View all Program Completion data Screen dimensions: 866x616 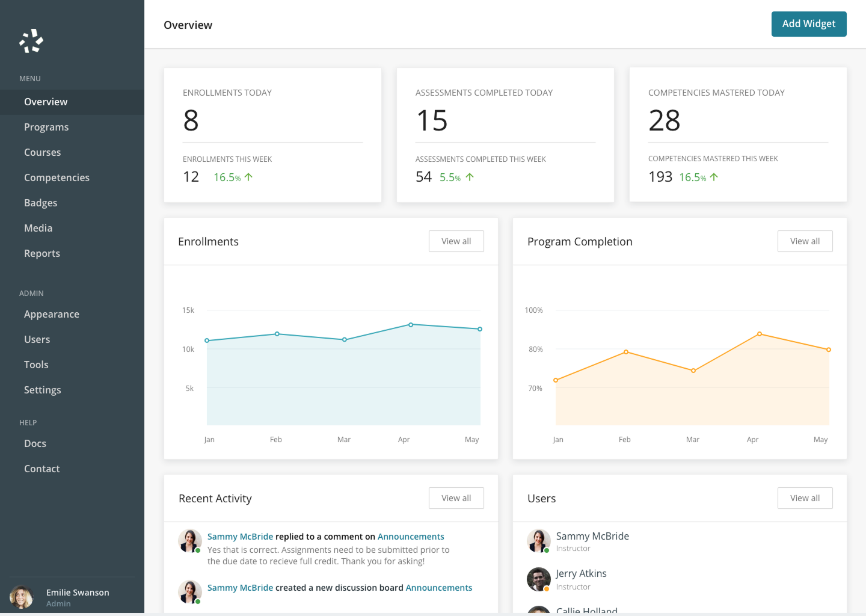pyautogui.click(x=805, y=241)
